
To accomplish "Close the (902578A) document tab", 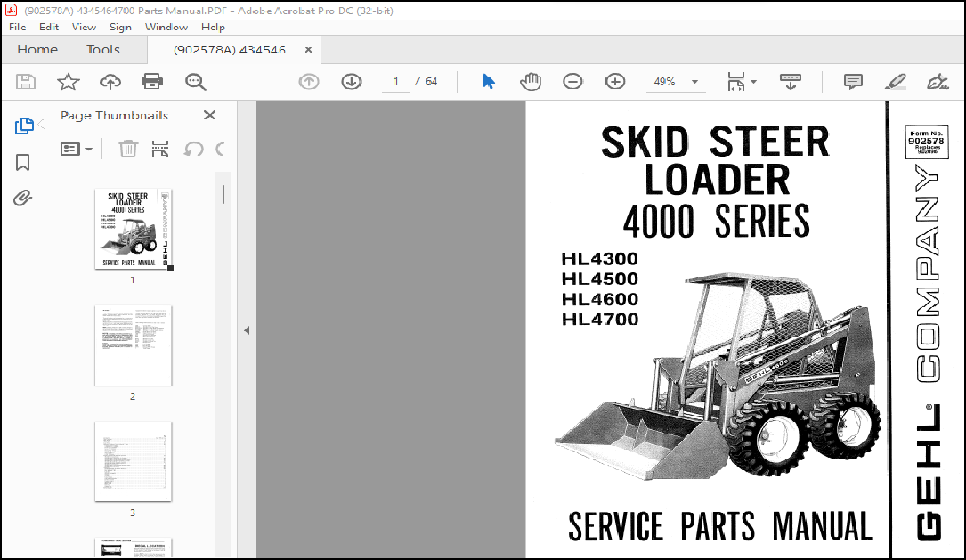I will 309,50.
